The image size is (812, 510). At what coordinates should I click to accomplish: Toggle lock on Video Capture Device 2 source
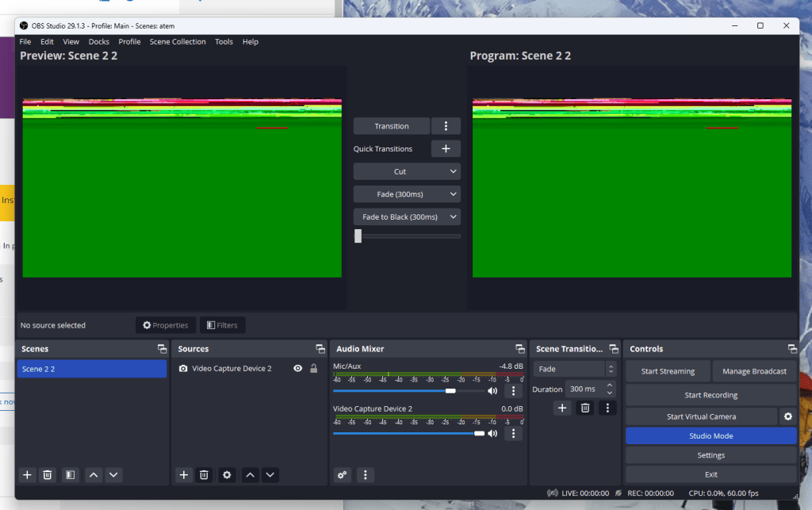point(314,369)
